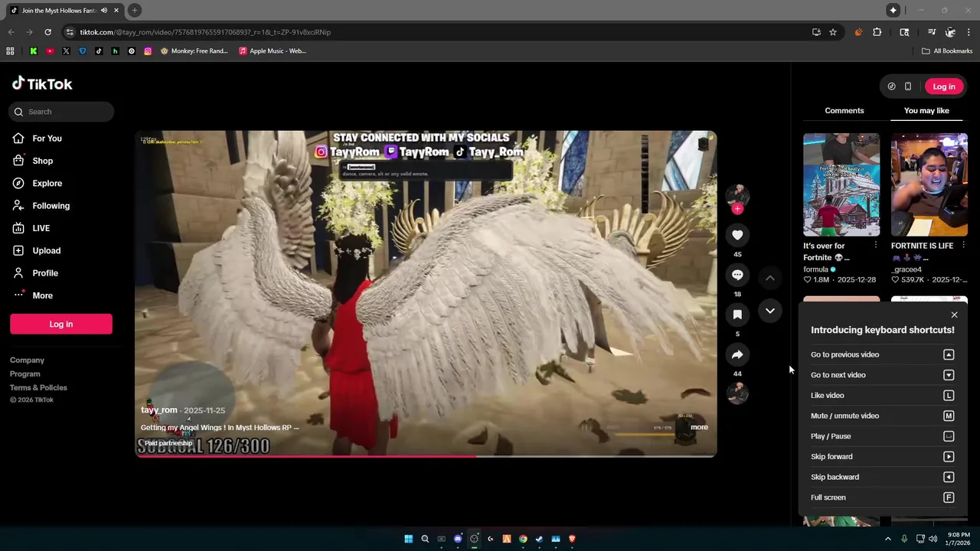The image size is (980, 551).
Task: Open Chrome extensions puzzle icon
Action: click(877, 32)
